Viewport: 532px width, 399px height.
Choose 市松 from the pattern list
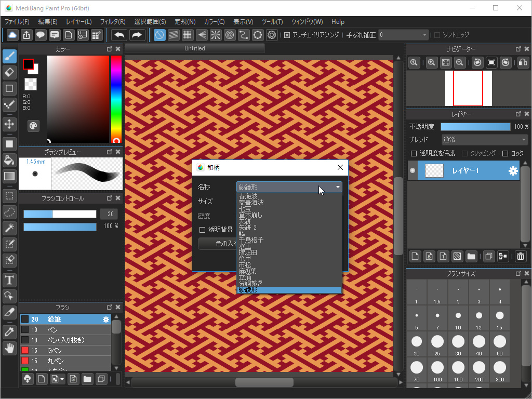click(289, 265)
